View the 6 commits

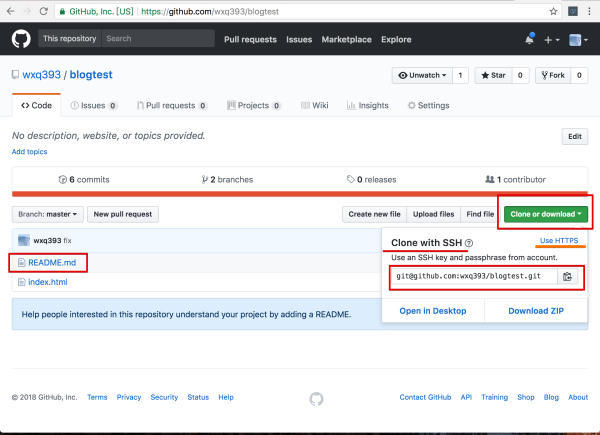pyautogui.click(x=84, y=179)
